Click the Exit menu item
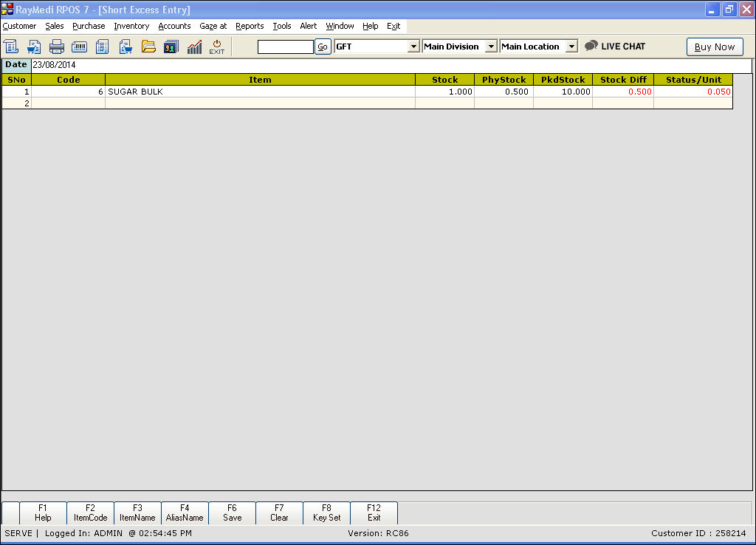 tap(394, 26)
